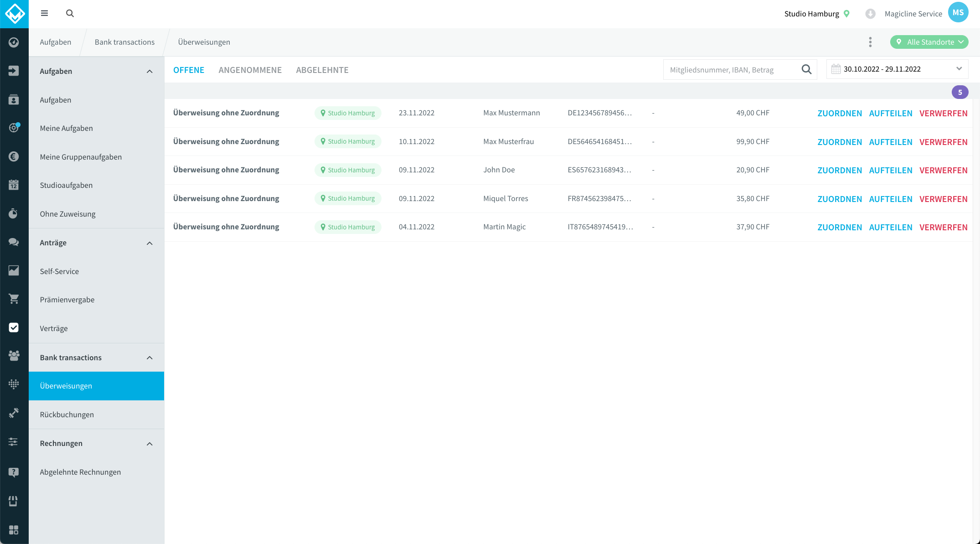Open the member card icon in sidebar
980x544 pixels.
[x=14, y=99]
